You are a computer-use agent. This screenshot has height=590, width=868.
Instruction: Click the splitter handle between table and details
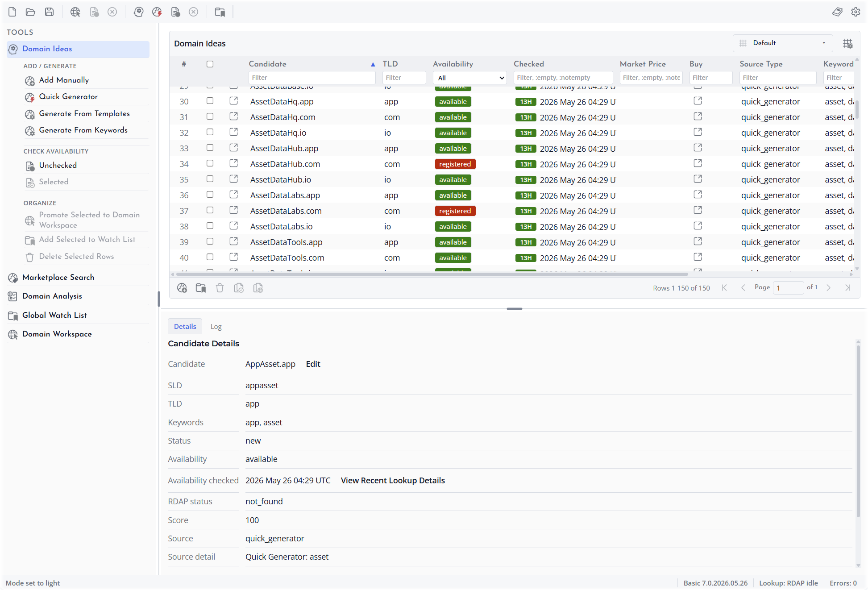514,309
